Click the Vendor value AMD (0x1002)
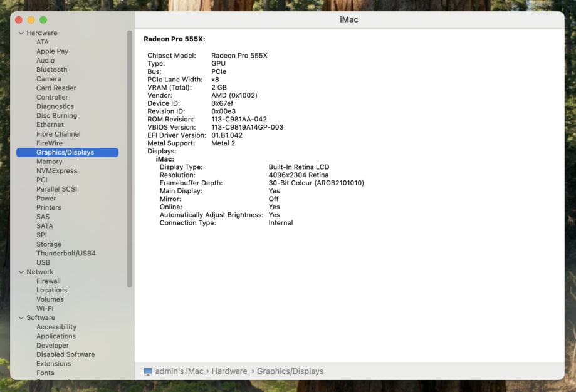The image size is (576, 392). (x=234, y=95)
